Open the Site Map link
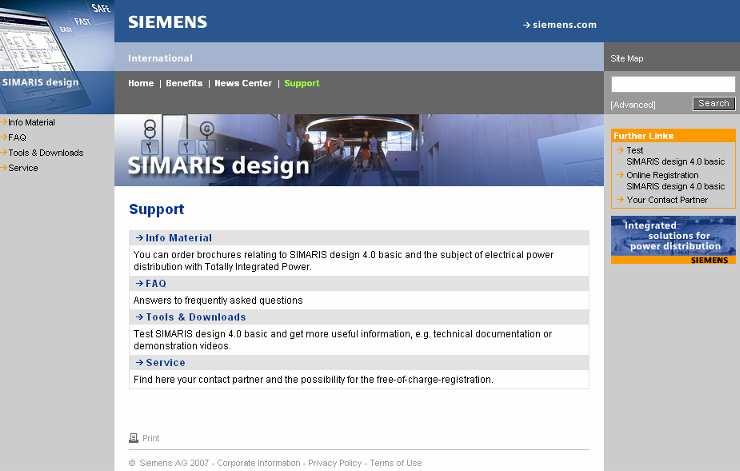The height and width of the screenshot is (471, 740). [627, 59]
